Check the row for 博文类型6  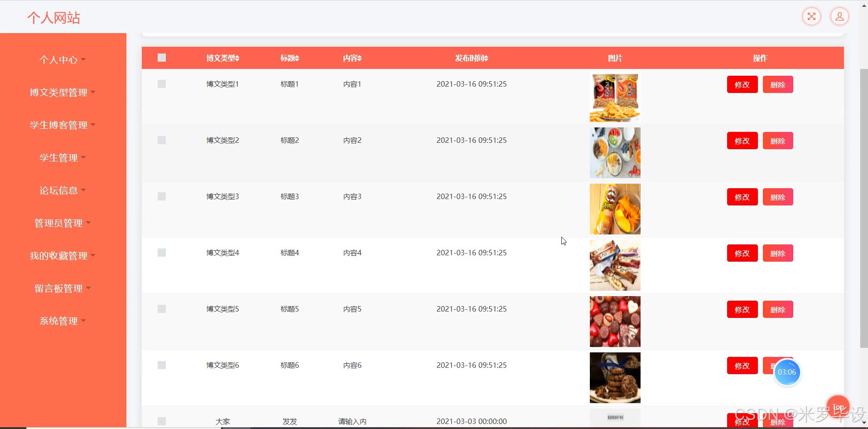[x=162, y=365]
